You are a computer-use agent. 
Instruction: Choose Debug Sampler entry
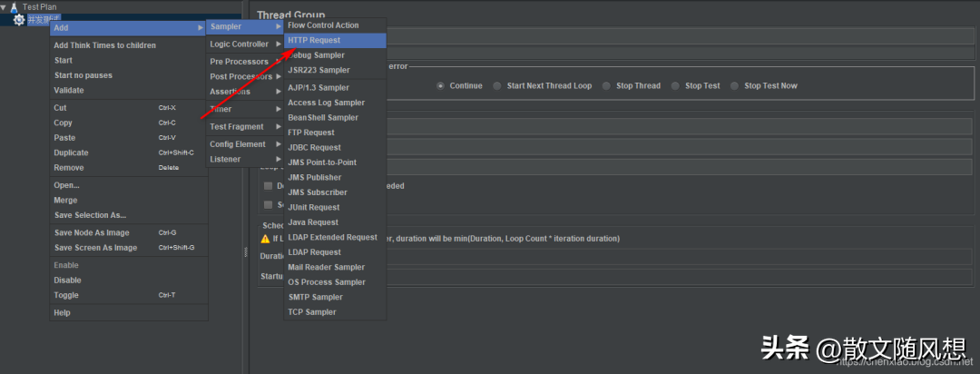[335, 55]
